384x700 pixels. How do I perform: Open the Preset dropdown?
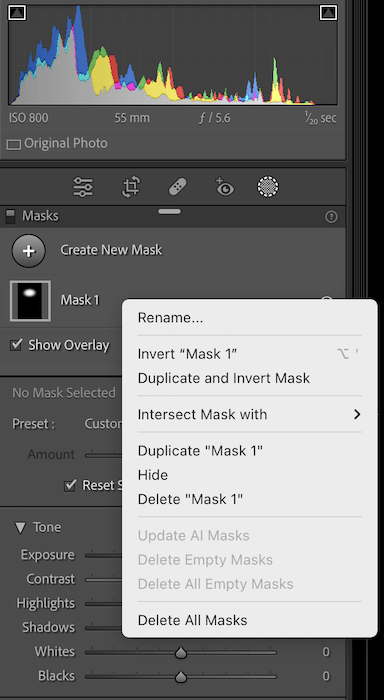(103, 424)
